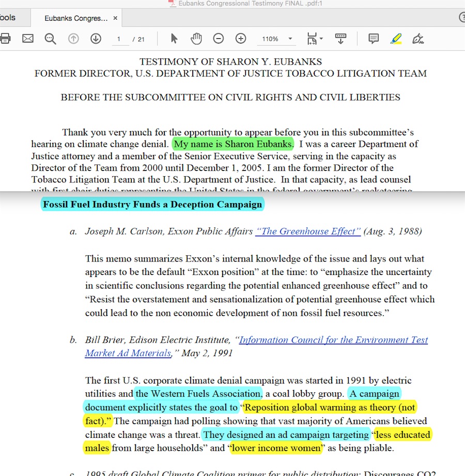Open the Find text magnifier tool
The height and width of the screenshot is (476, 465).
(x=50, y=39)
